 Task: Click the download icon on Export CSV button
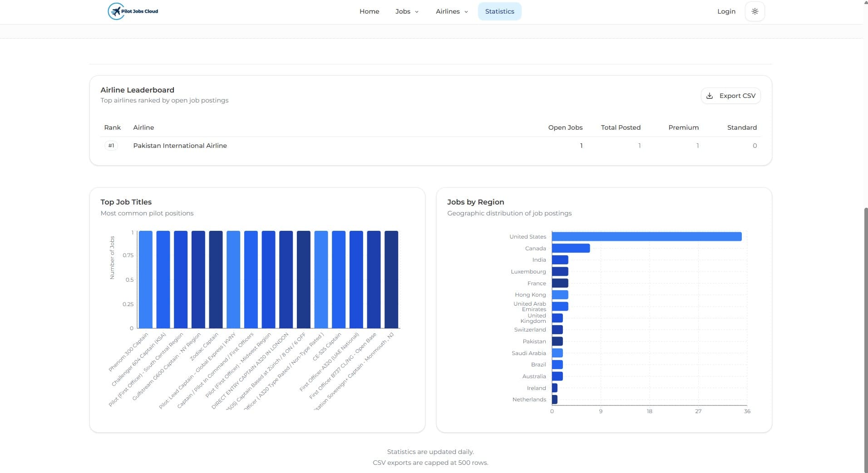point(710,96)
